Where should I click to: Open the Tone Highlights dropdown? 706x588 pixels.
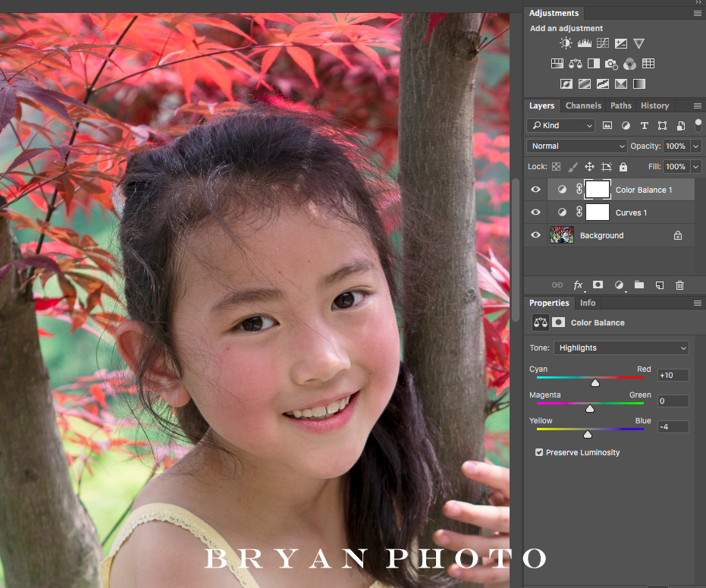click(621, 347)
